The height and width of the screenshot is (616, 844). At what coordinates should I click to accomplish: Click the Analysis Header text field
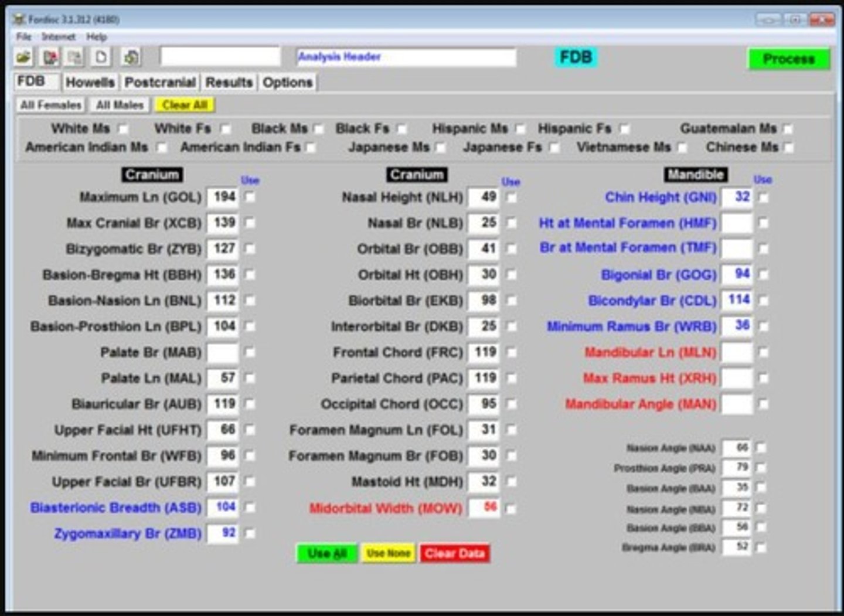coord(406,57)
